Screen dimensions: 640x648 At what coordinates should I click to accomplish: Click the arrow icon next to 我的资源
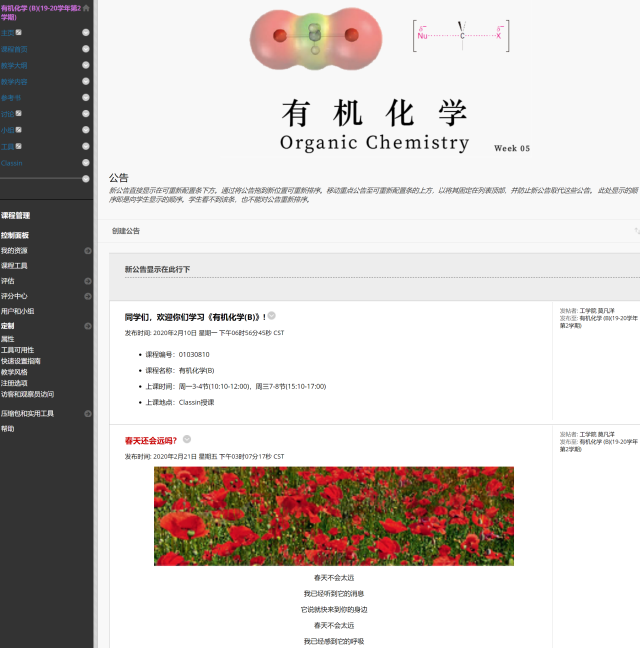[88, 250]
